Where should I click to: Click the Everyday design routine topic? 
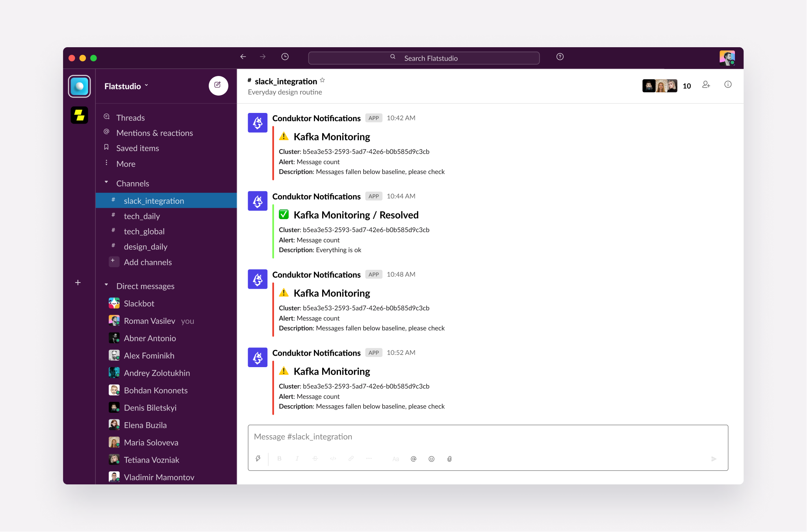(285, 92)
